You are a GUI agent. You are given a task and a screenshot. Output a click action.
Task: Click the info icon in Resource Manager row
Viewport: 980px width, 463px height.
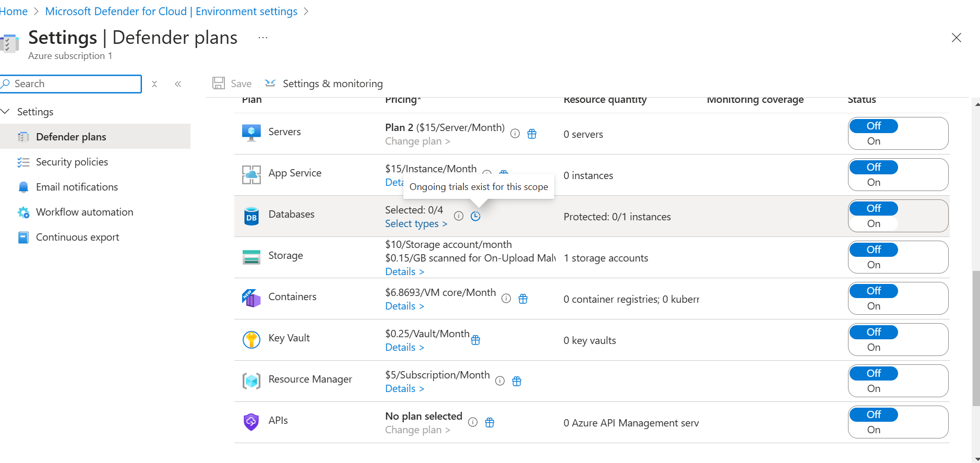500,381
